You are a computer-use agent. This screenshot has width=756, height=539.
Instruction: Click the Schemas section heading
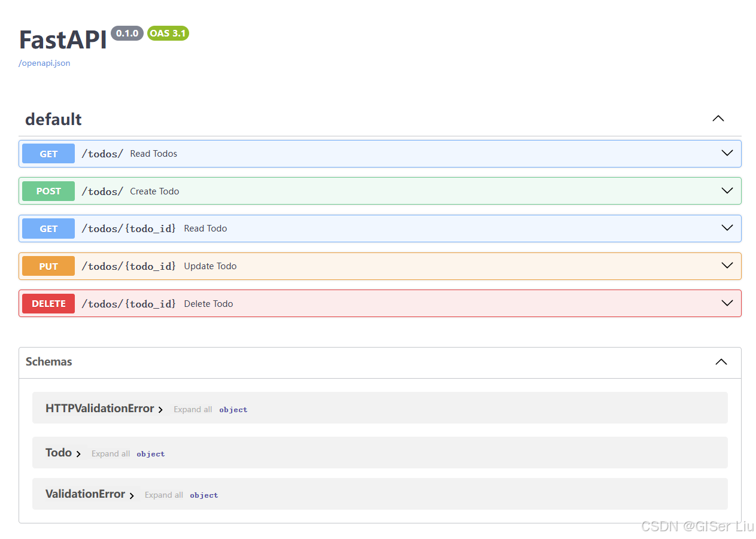click(x=48, y=362)
